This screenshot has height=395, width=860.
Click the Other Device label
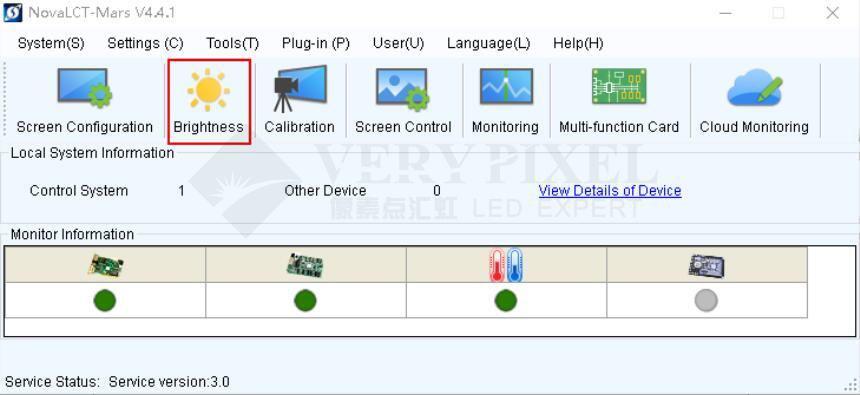tap(325, 191)
